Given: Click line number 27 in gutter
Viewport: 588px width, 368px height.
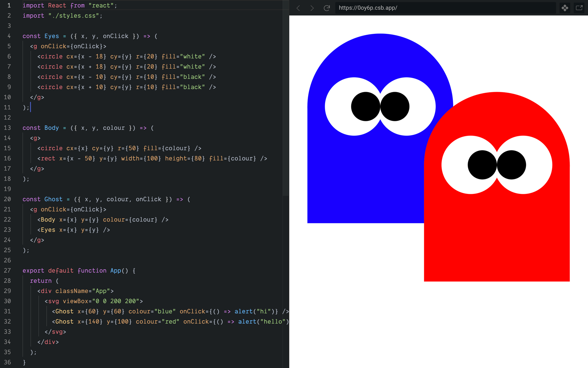Looking at the screenshot, I should 7,270.
